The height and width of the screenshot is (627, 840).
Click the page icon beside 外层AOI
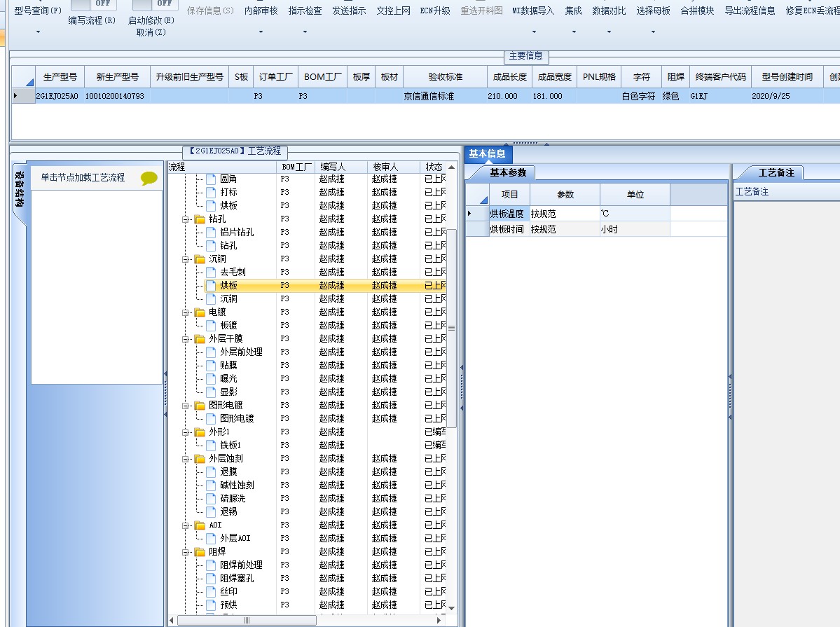(211, 538)
